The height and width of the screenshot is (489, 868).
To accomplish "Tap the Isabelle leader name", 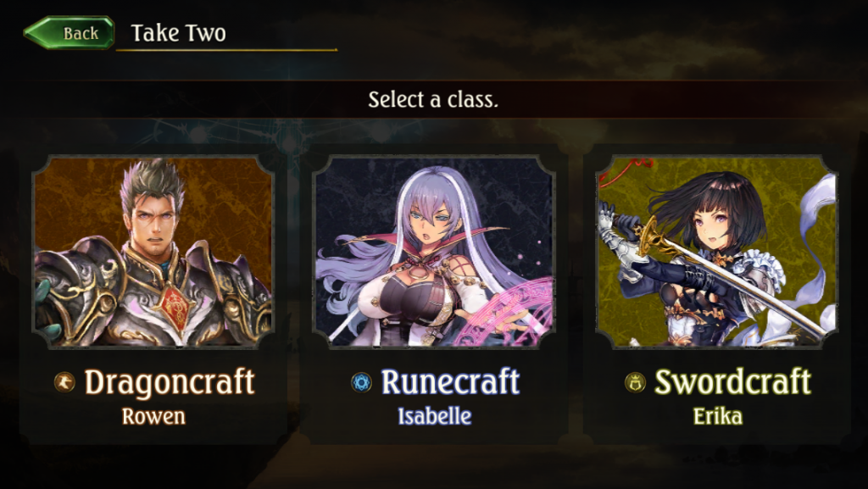I will 435,416.
